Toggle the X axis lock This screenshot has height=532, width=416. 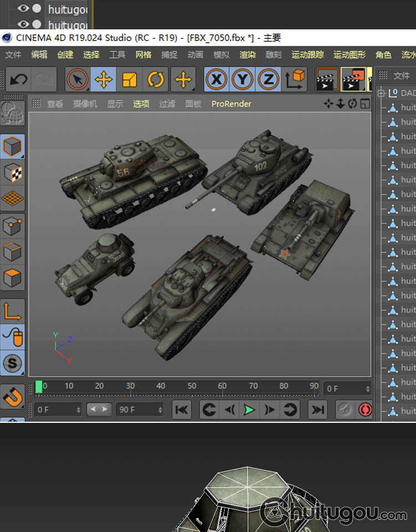(x=216, y=80)
